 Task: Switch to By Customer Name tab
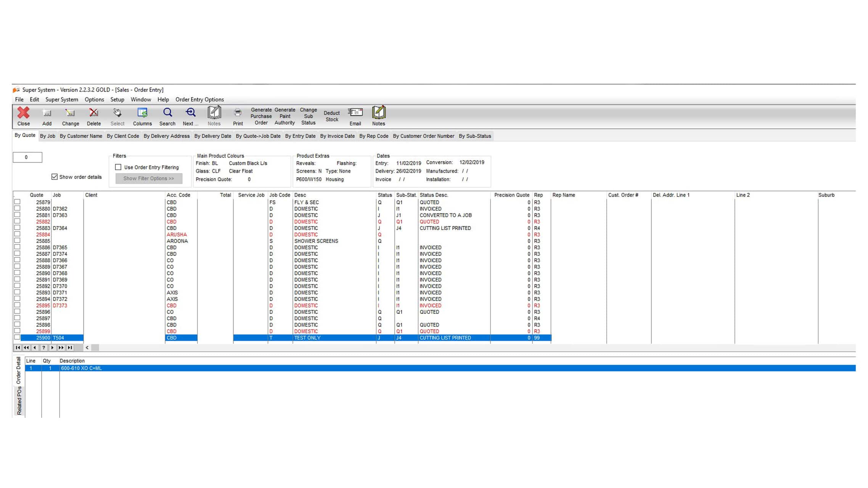pyautogui.click(x=81, y=136)
